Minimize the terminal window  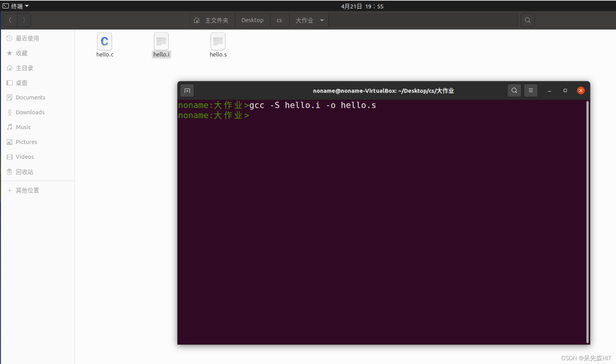pyautogui.click(x=549, y=91)
